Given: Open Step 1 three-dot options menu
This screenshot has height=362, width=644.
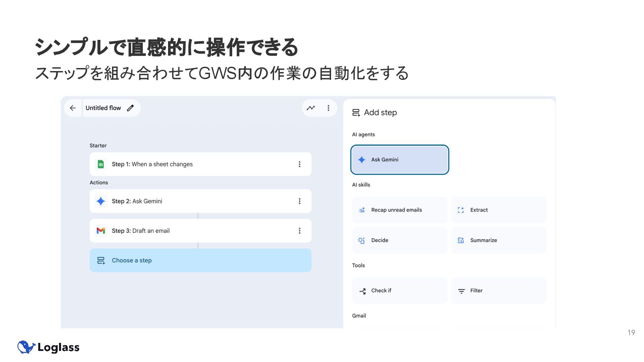Looking at the screenshot, I should coord(300,164).
